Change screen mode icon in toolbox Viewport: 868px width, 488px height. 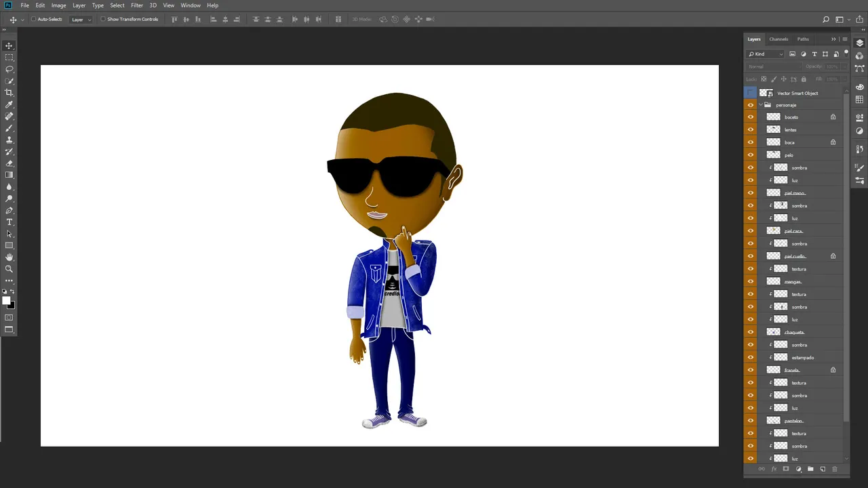[9, 330]
